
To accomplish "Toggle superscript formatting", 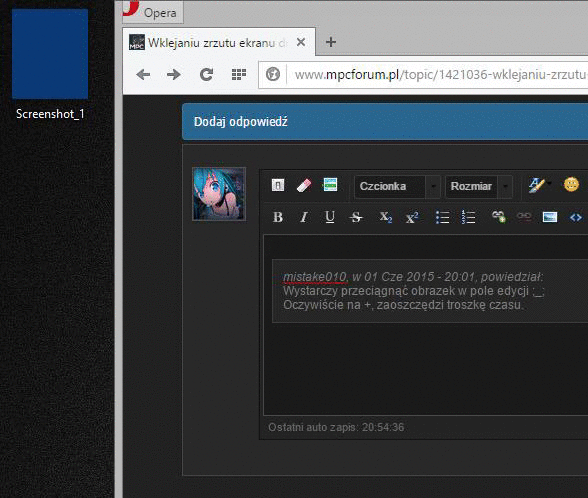I will [x=412, y=217].
